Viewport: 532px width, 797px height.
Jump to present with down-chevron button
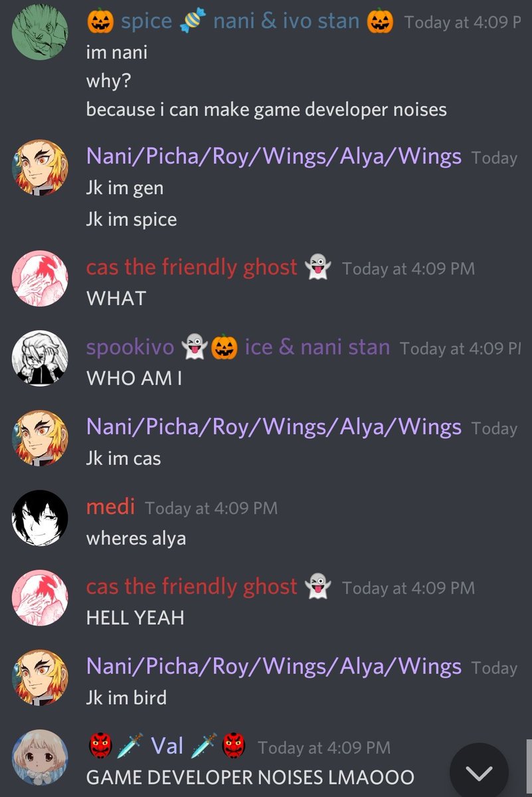point(479,772)
